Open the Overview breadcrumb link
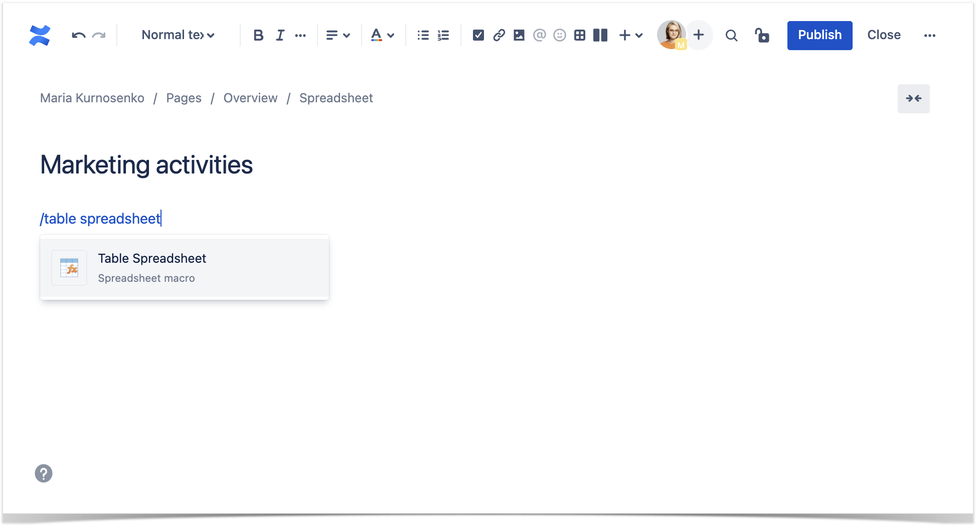 (x=250, y=98)
